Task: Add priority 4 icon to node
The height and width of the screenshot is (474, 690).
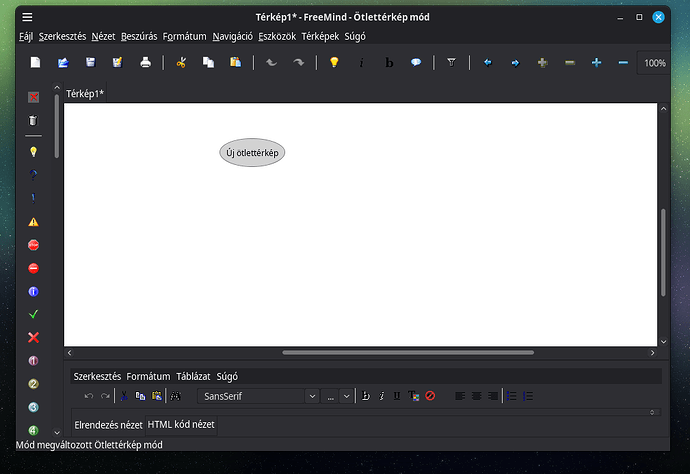Action: (33, 430)
